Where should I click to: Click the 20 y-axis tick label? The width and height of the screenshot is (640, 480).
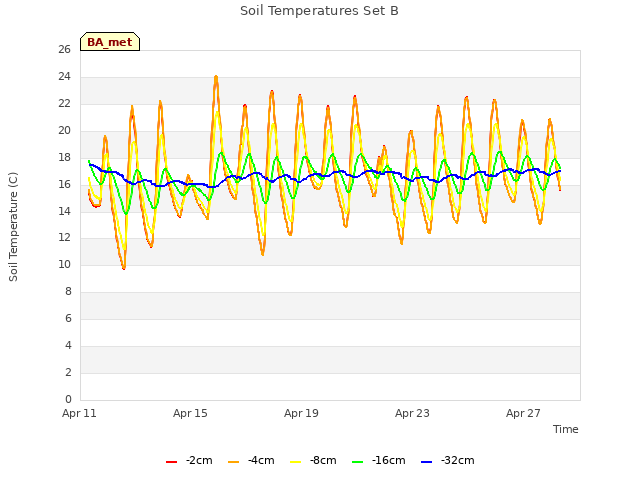(64, 131)
